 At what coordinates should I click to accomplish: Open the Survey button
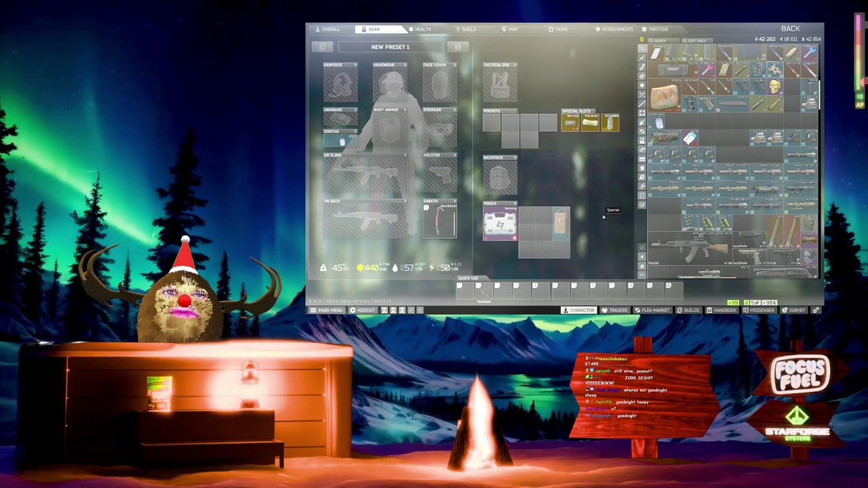[794, 310]
